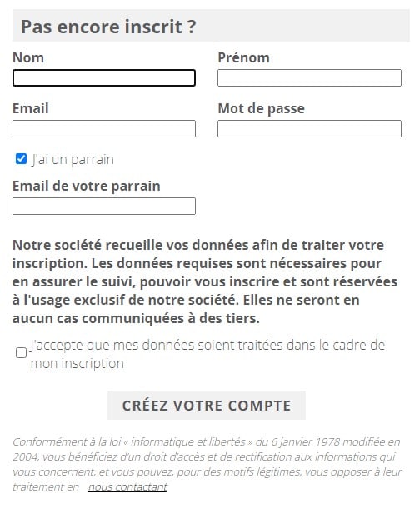This screenshot has height=518, width=420.
Task: Click into the Mot de passe field
Action: [309, 128]
